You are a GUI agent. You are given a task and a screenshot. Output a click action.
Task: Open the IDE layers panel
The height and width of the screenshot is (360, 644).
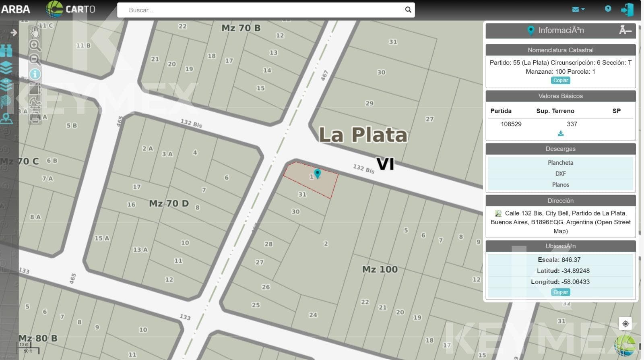[6, 85]
